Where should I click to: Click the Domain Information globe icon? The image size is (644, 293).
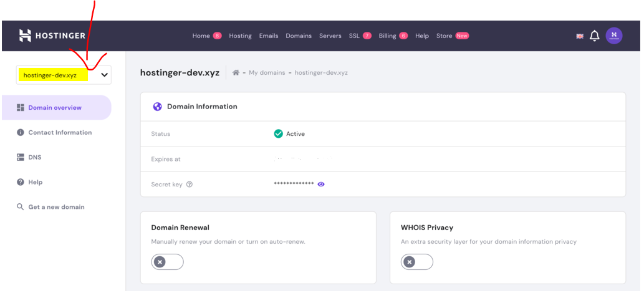click(x=158, y=107)
